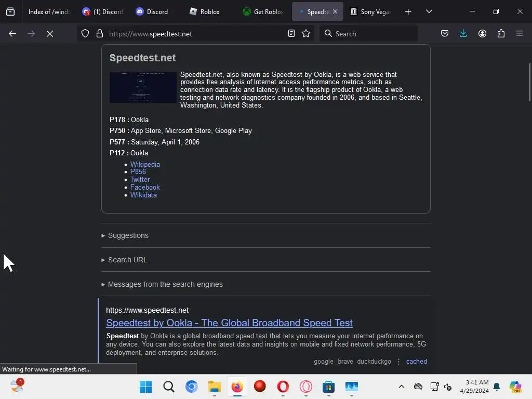Open File Explorer from taskbar
Image resolution: width=532 pixels, height=399 pixels.
coord(215,387)
